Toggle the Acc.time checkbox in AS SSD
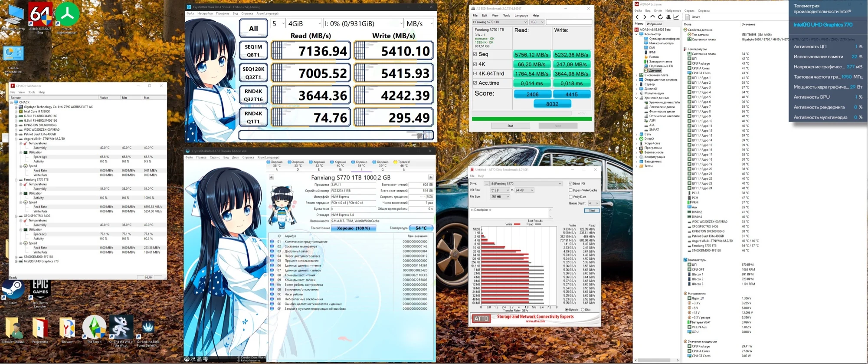The image size is (868, 364). pyautogui.click(x=475, y=83)
